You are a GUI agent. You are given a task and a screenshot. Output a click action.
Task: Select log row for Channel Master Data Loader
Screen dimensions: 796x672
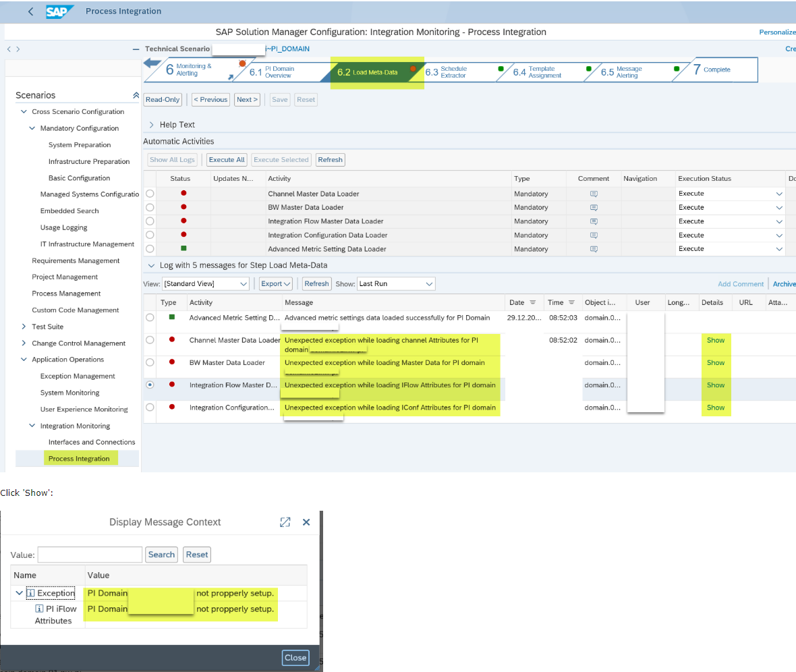(150, 340)
